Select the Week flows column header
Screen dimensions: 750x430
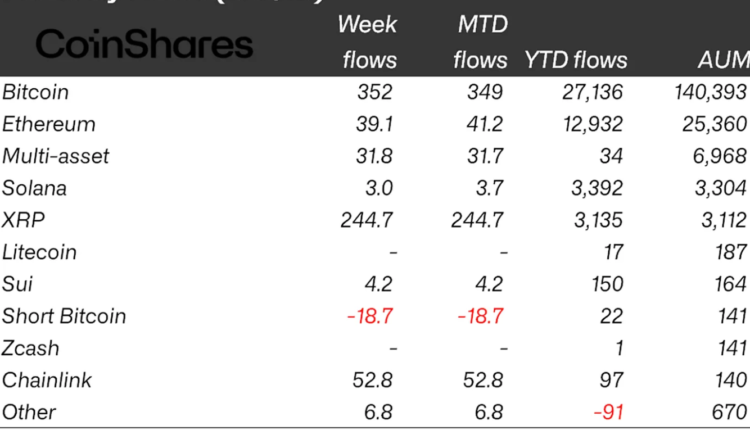coord(369,41)
